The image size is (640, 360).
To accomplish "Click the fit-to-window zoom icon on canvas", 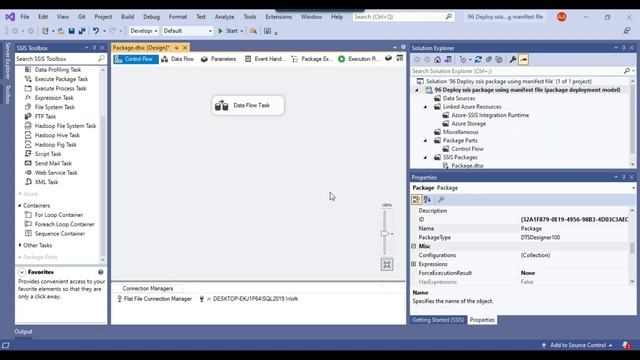I will point(387,264).
